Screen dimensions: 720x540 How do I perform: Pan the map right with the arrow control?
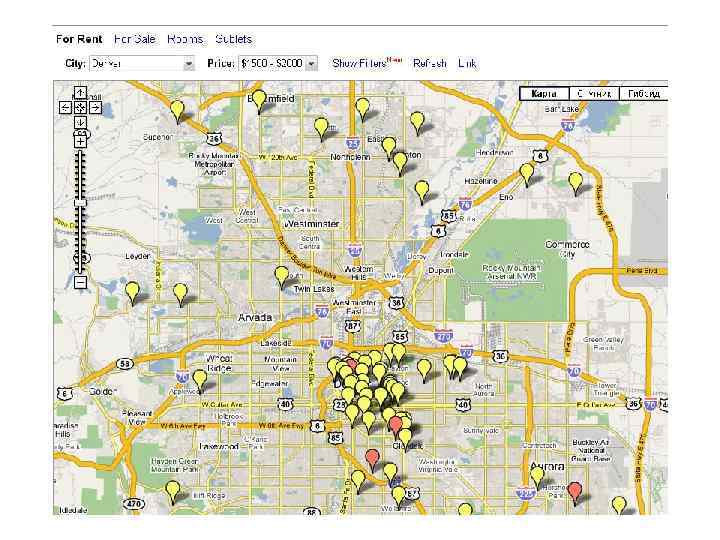click(95, 107)
